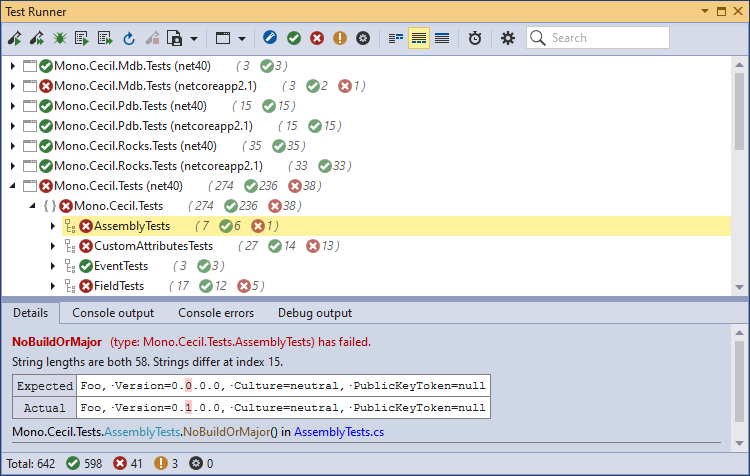Viewport: 750px width, 476px height.
Task: Click the run document icon with double arrow
Action: click(x=105, y=38)
